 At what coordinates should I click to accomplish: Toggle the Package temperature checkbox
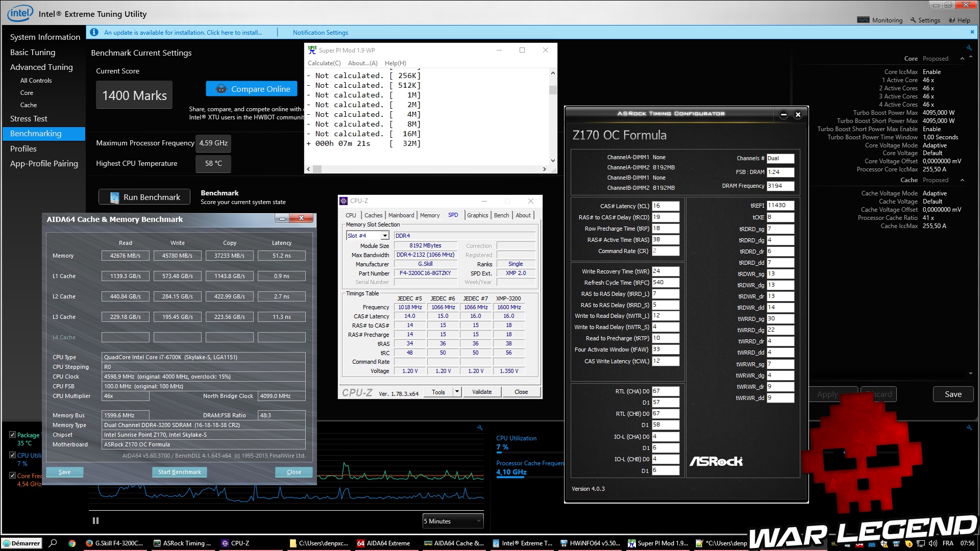(12, 435)
